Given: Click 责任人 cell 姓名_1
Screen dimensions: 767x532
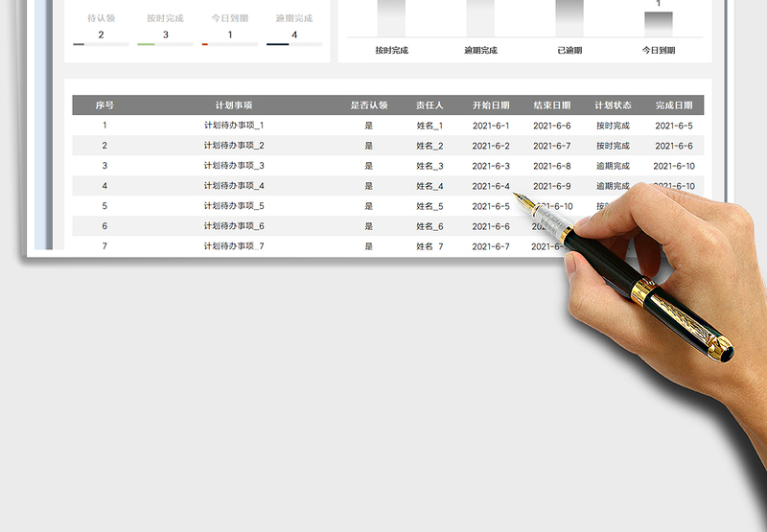Looking at the screenshot, I should point(430,126).
